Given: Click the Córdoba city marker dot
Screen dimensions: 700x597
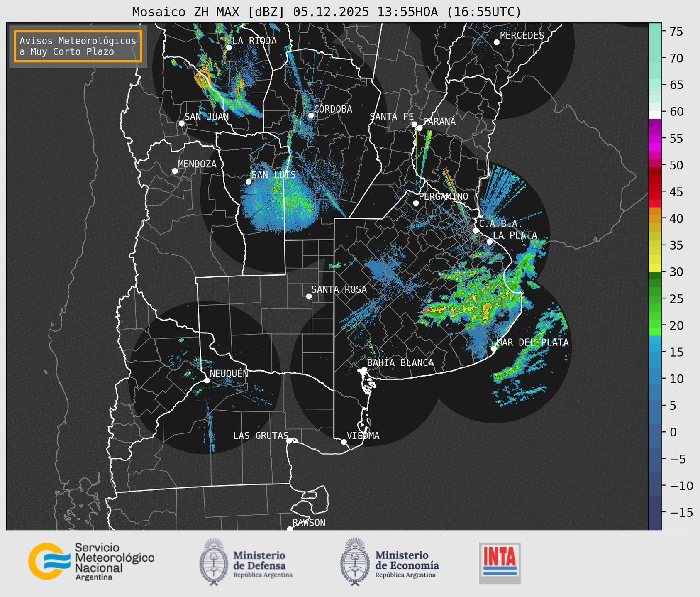Looking at the screenshot, I should pos(311,115).
